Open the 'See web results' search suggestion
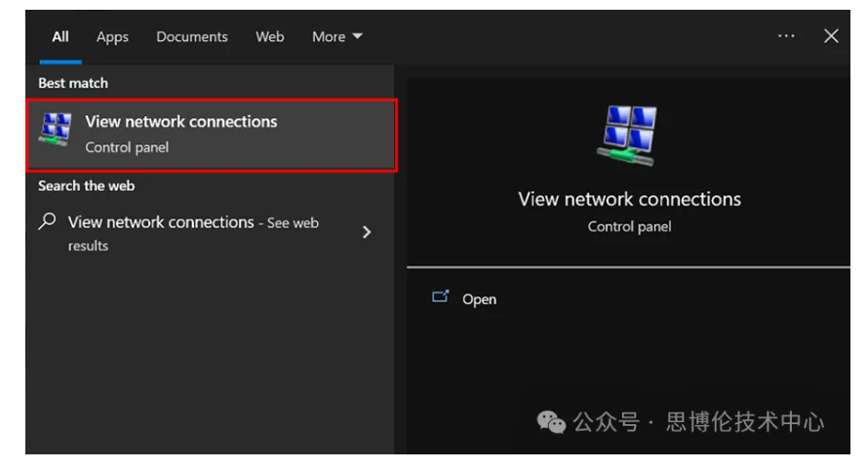868x469 pixels. [x=192, y=233]
